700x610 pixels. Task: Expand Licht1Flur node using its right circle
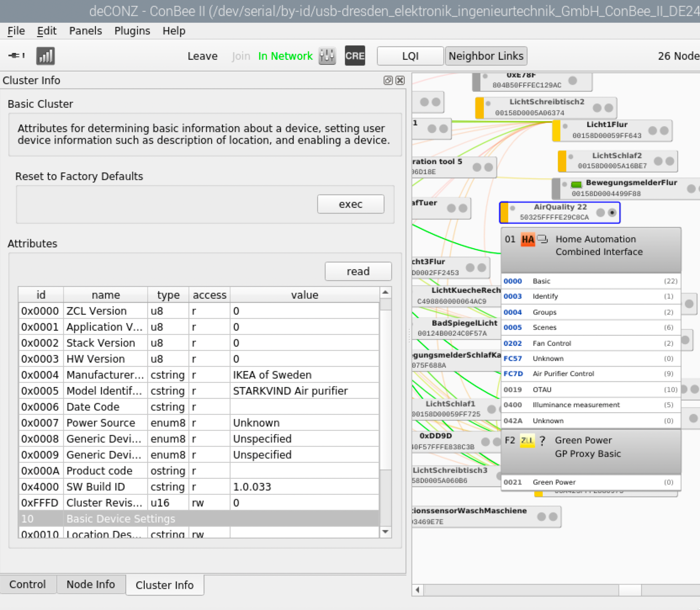tap(664, 130)
